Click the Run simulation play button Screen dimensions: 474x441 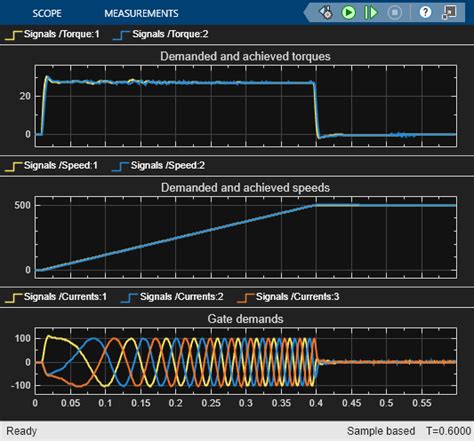pyautogui.click(x=349, y=13)
